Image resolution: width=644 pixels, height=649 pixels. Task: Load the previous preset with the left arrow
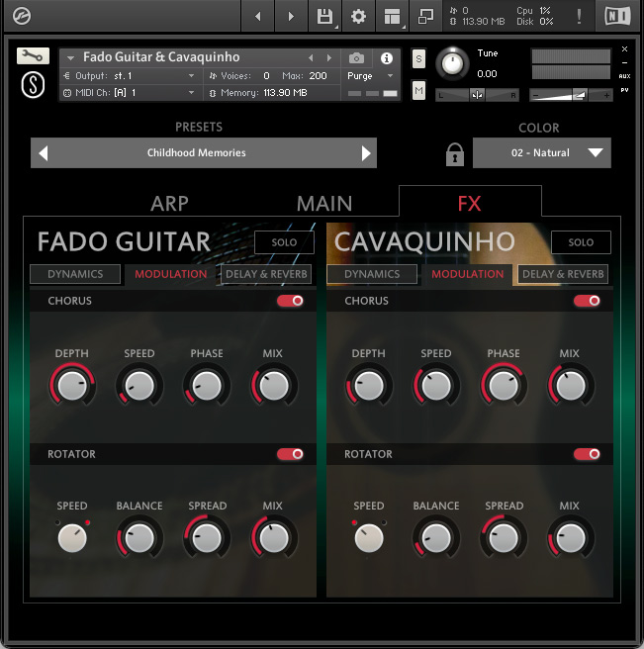point(44,153)
